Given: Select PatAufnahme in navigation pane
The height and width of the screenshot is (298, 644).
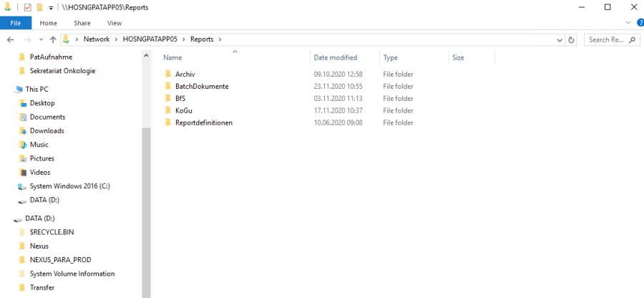Looking at the screenshot, I should [x=51, y=57].
